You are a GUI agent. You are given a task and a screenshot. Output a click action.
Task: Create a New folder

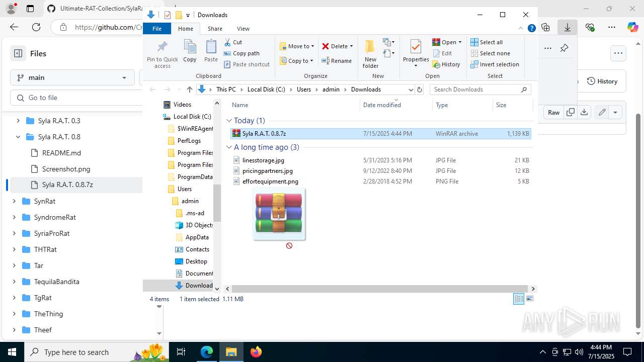[370, 54]
